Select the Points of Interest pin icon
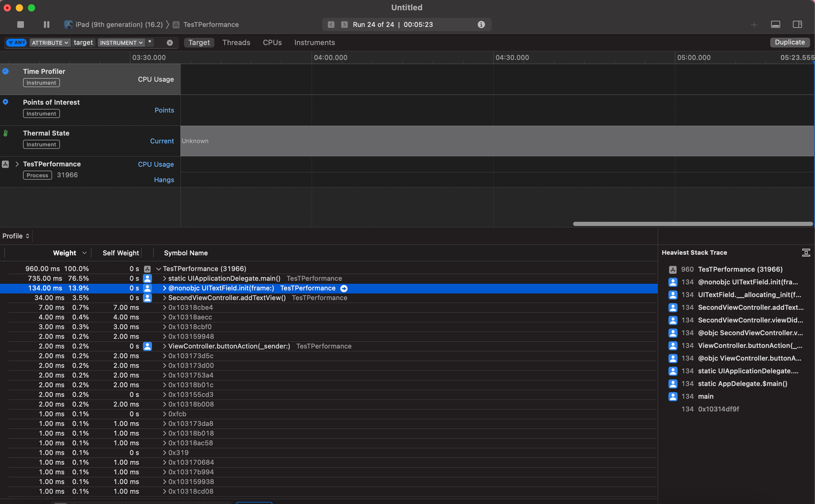 tap(5, 102)
